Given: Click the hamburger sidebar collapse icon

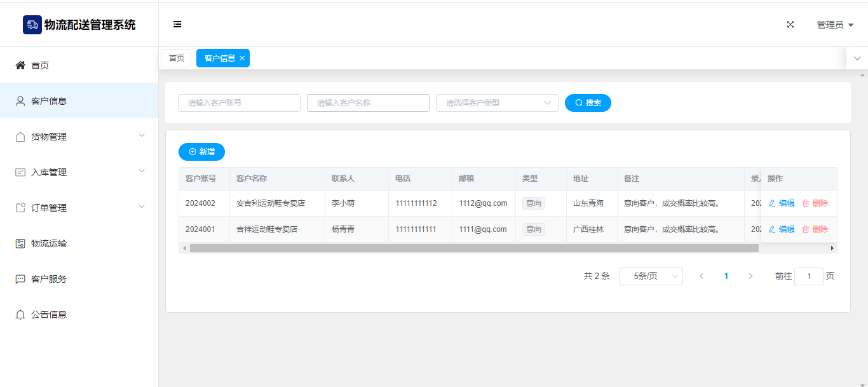Looking at the screenshot, I should click(x=177, y=25).
